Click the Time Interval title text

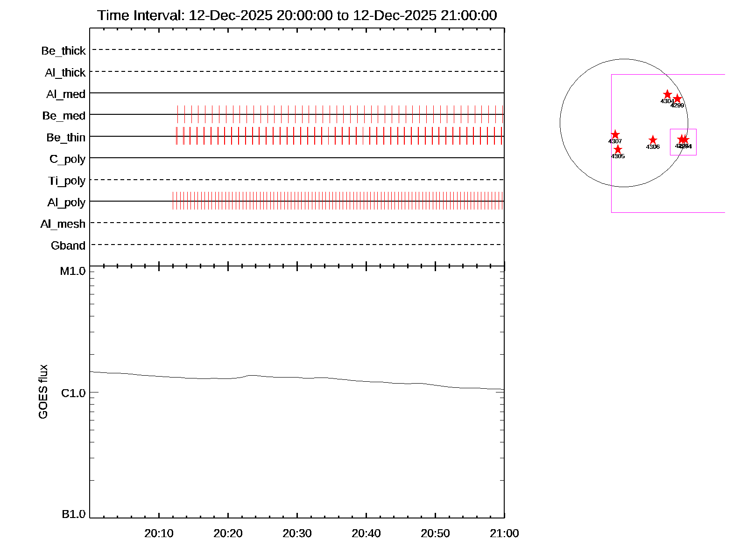[x=297, y=15]
